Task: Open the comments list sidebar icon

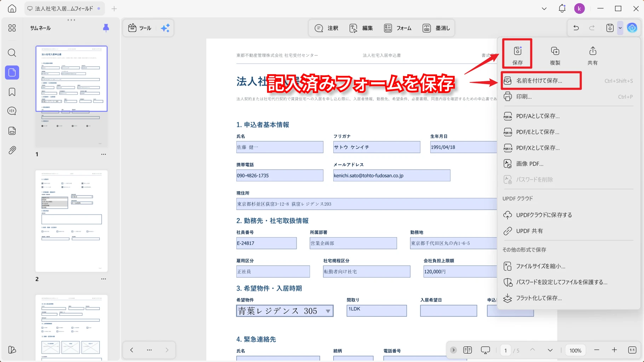Action: (x=12, y=111)
